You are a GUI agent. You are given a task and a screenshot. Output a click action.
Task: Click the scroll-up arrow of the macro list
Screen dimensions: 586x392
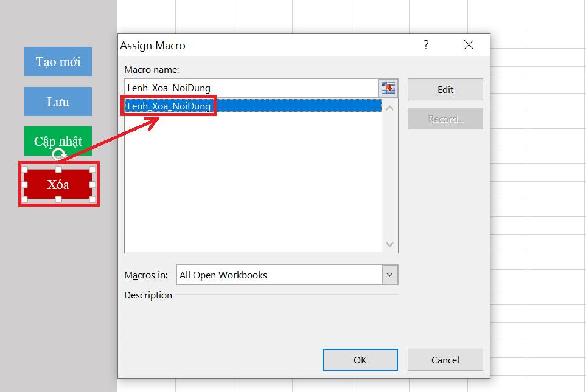click(x=389, y=106)
